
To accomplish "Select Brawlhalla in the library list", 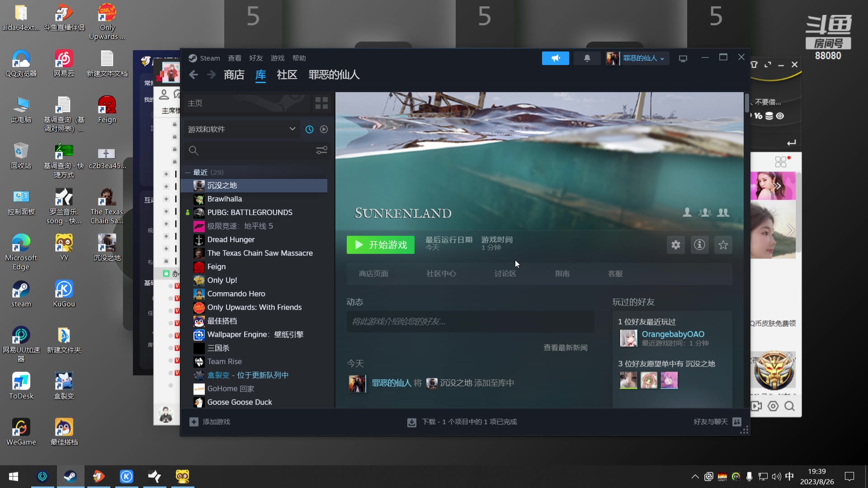I will point(254,199).
